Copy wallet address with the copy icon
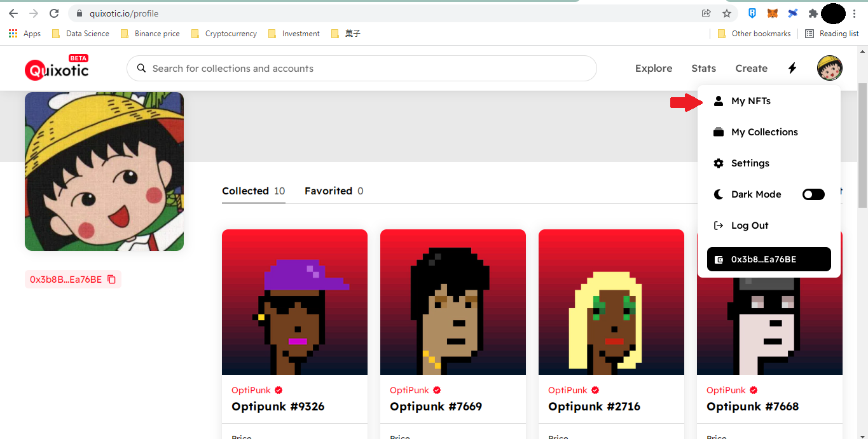The image size is (868, 439). coord(112,280)
